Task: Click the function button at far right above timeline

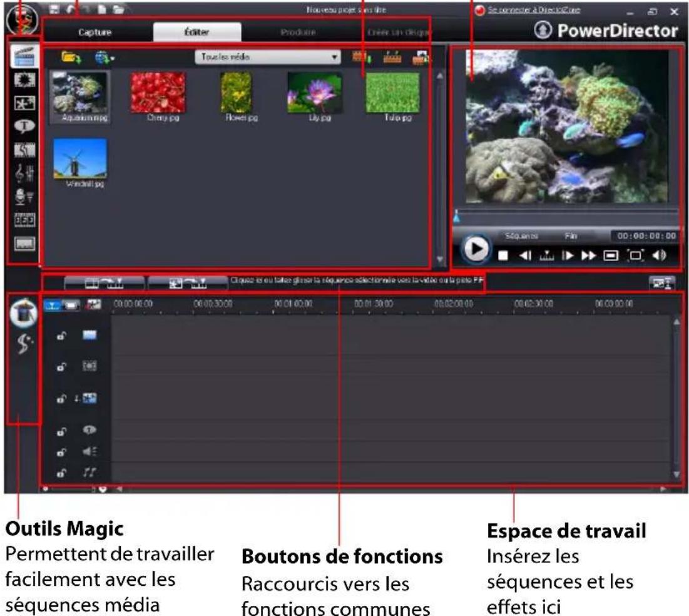Action: 661,283
